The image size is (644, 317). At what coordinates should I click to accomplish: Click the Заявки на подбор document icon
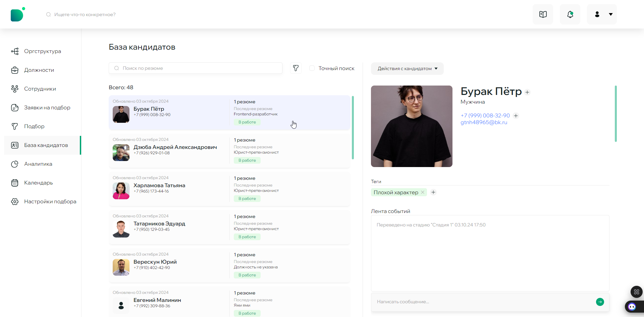tap(15, 108)
